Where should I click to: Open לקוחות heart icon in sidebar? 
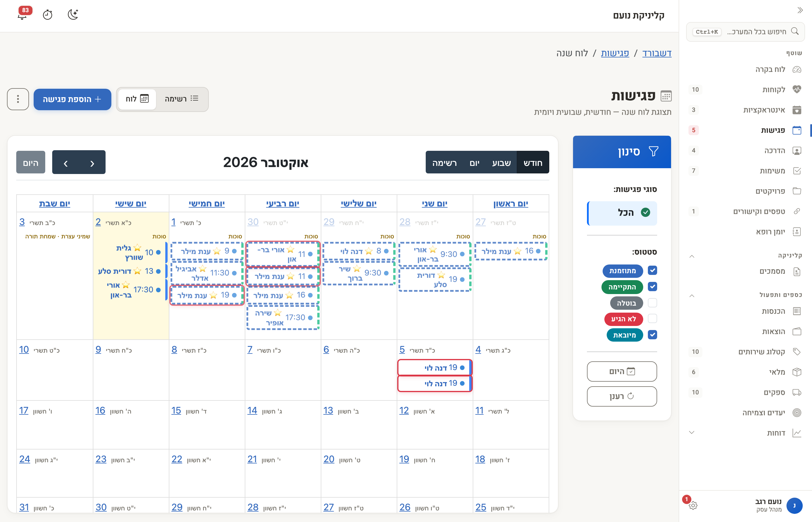(797, 90)
